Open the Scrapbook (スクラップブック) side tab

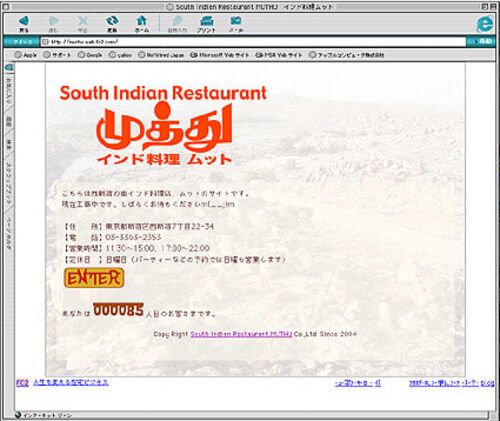tap(9, 183)
